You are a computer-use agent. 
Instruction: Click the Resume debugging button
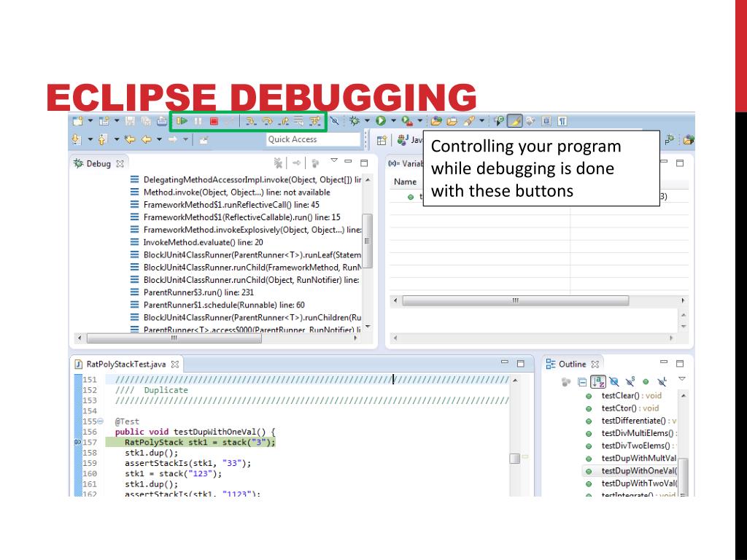coord(182,122)
